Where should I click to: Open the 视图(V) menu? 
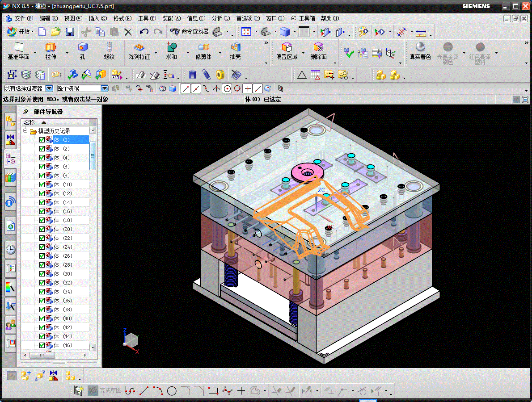point(73,18)
